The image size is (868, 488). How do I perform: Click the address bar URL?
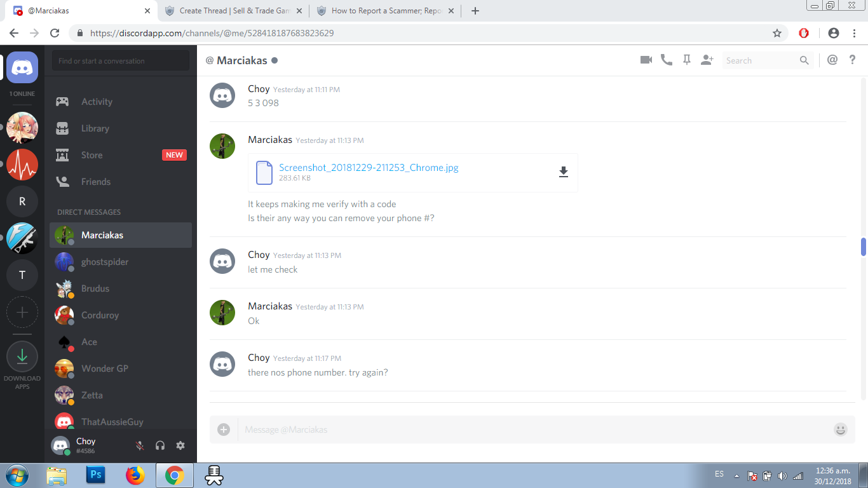click(212, 33)
